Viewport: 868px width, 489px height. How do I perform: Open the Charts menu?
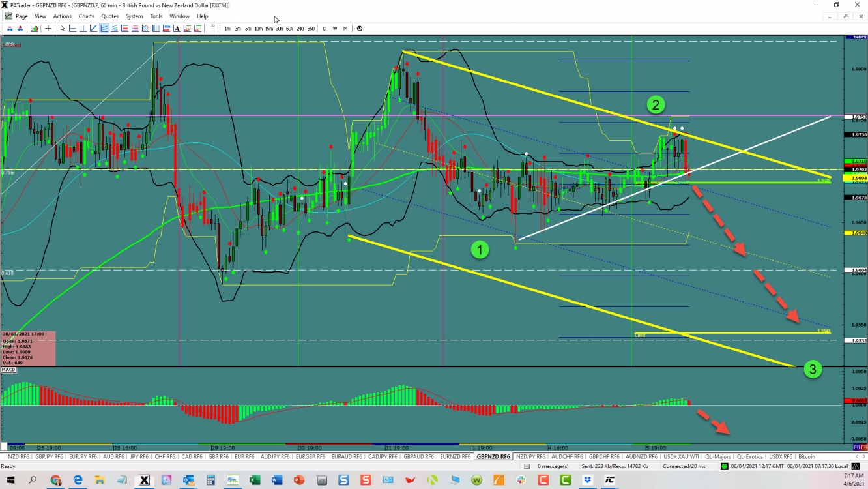tap(86, 16)
